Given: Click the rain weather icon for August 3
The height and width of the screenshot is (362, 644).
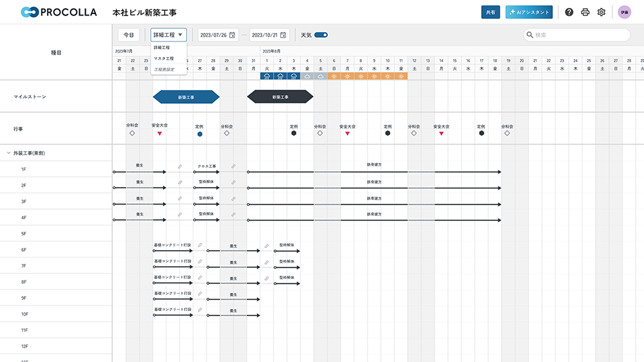Looking at the screenshot, I should [294, 76].
